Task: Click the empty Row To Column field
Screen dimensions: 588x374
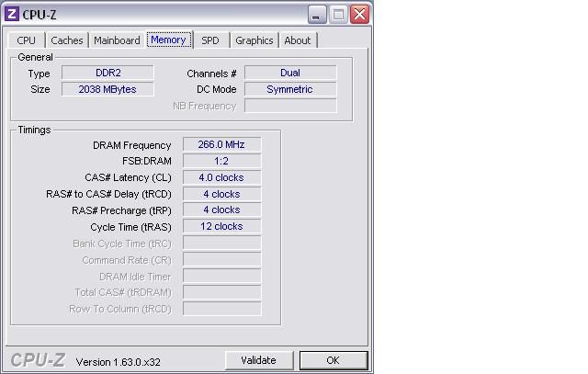Action: pos(221,309)
